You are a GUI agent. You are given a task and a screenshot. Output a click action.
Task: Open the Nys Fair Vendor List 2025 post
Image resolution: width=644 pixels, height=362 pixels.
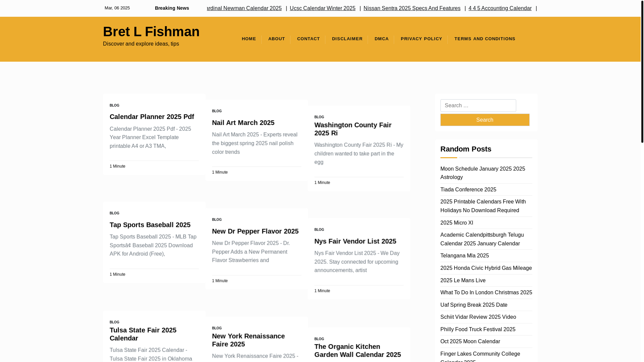click(x=355, y=241)
